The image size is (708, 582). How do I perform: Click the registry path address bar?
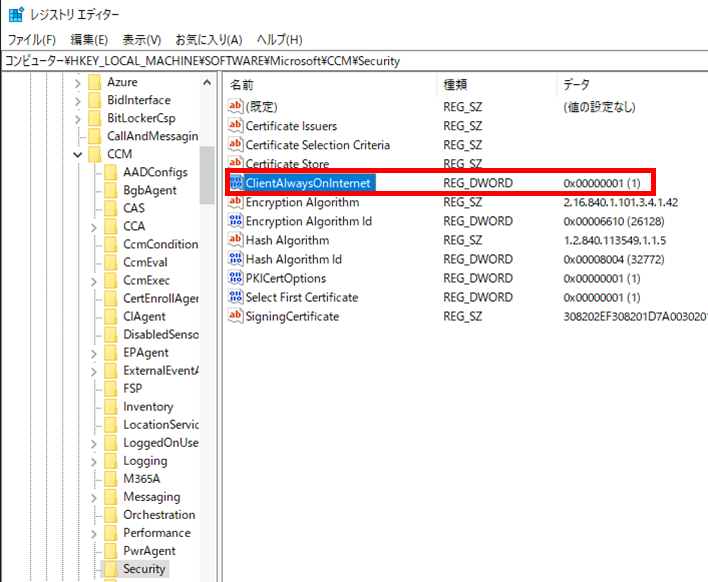[354, 61]
